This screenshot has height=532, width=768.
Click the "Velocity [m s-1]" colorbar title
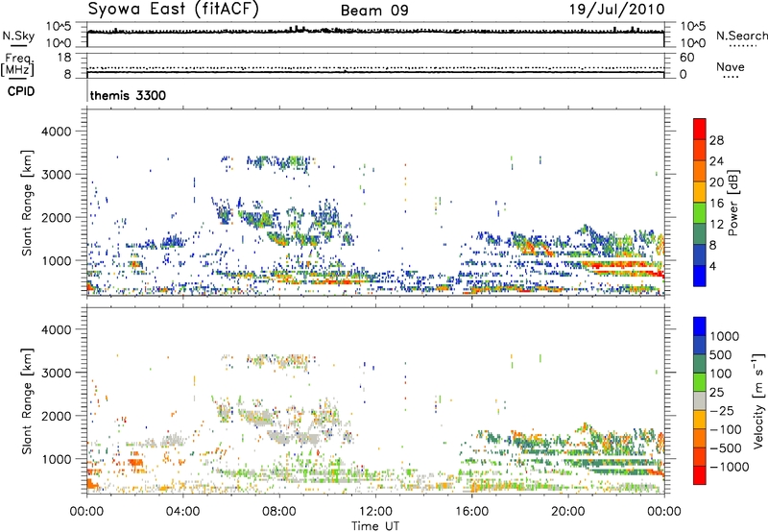(x=758, y=400)
